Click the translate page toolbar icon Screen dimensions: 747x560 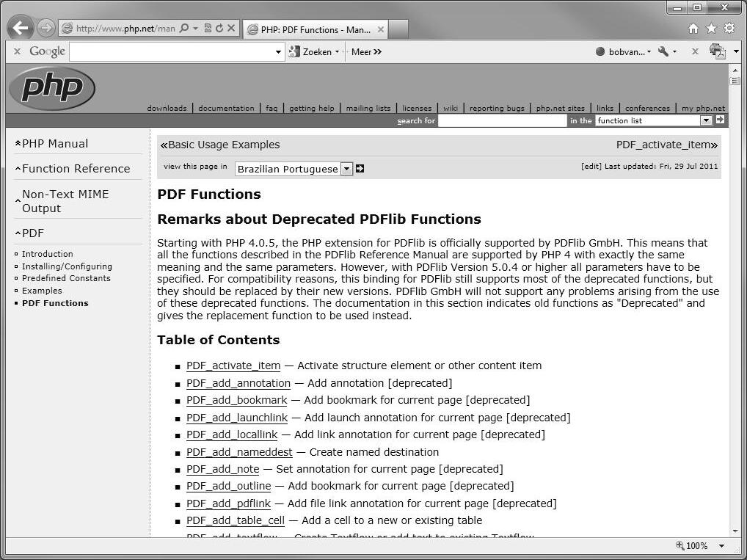717,51
